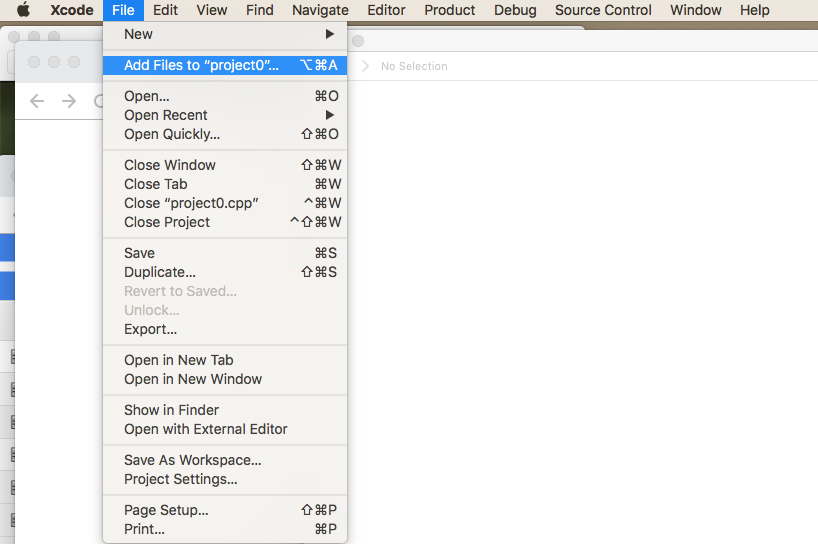Choose Show in Finder

225,410
